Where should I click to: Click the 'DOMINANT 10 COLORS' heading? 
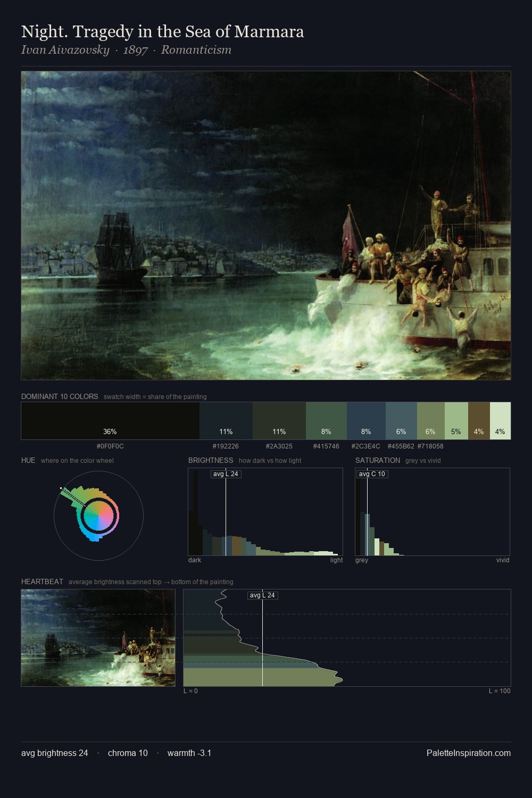(60, 397)
